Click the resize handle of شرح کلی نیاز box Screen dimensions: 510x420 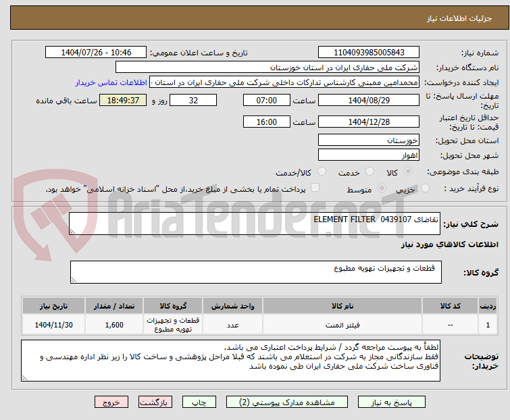point(72,232)
